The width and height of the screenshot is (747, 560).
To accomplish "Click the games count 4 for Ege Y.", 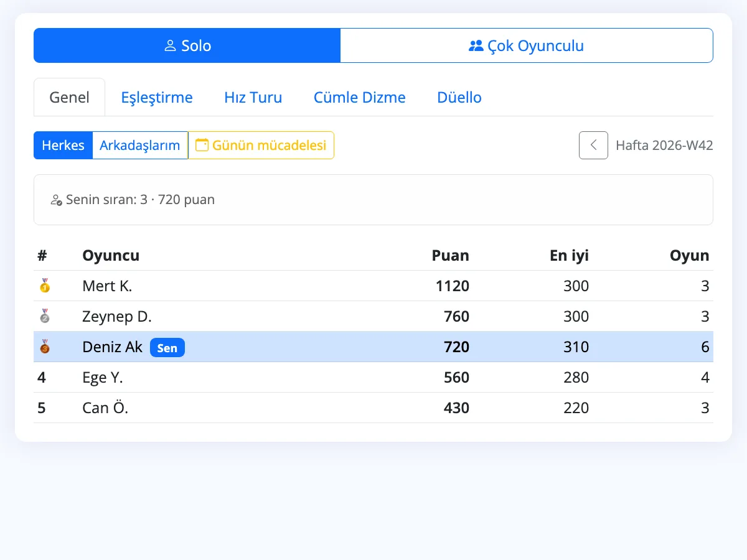I will coord(705,377).
